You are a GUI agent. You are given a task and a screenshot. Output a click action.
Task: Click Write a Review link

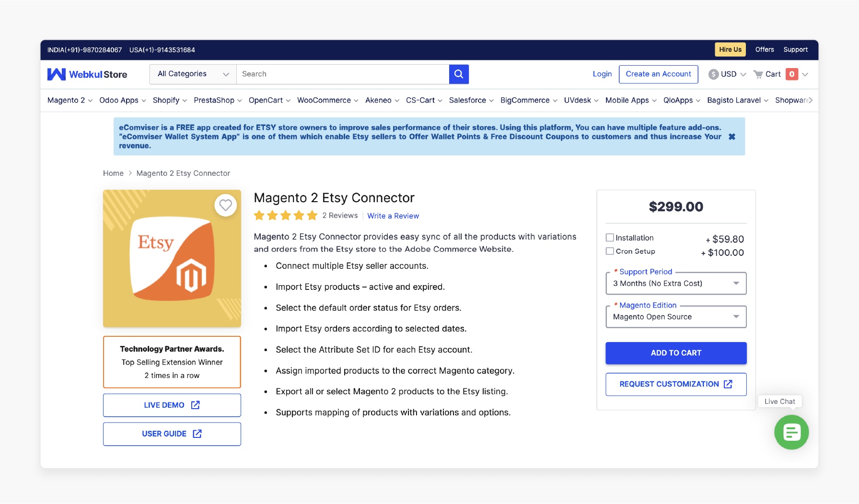click(x=393, y=216)
